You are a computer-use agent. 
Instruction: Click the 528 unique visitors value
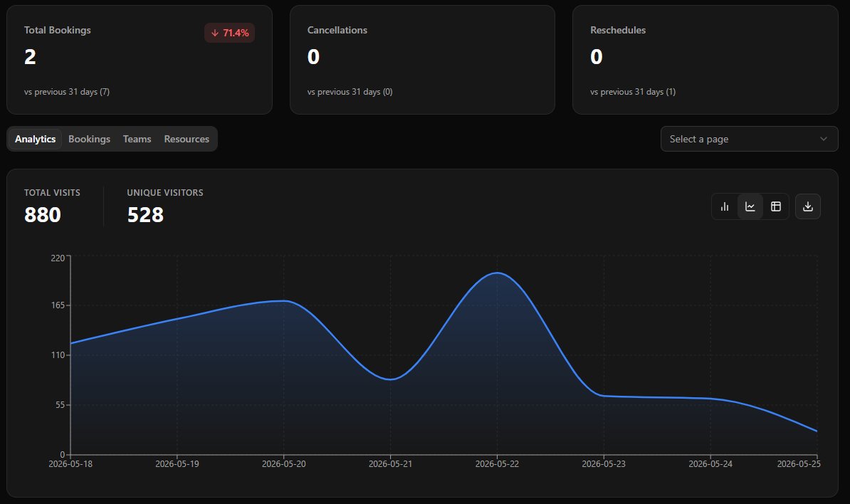[145, 215]
